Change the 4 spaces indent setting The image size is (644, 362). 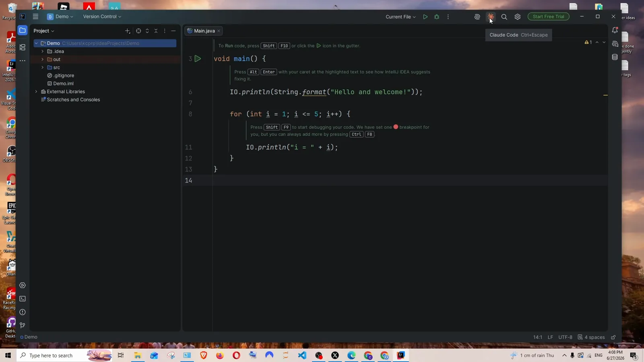591,337
